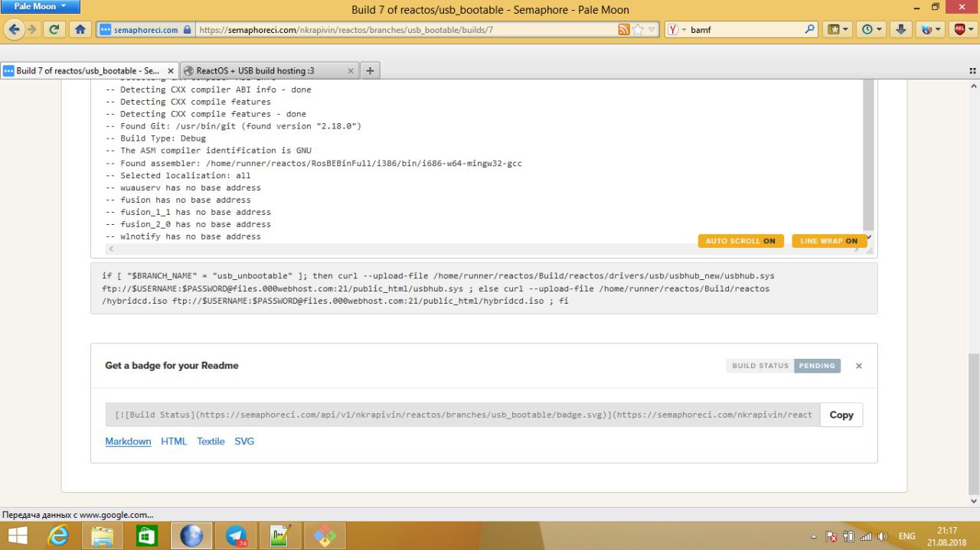Go back with the browser back arrow

[14, 30]
